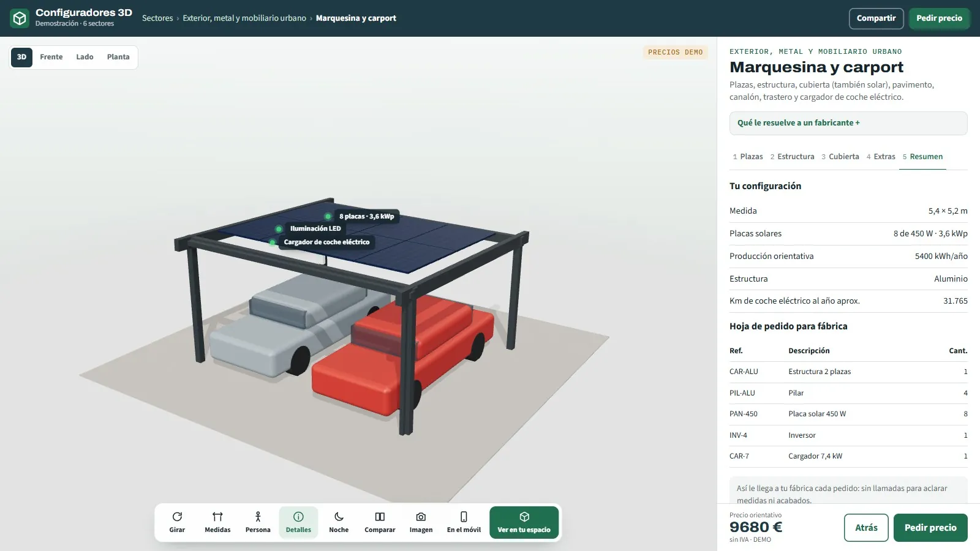Activate the Girar rotate tool
This screenshot has width=980, height=551.
coord(177,522)
